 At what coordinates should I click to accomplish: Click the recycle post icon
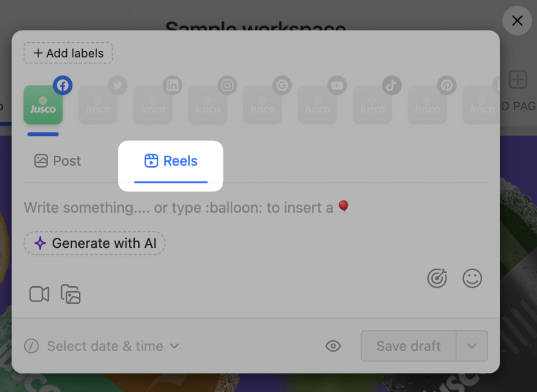[x=437, y=279]
